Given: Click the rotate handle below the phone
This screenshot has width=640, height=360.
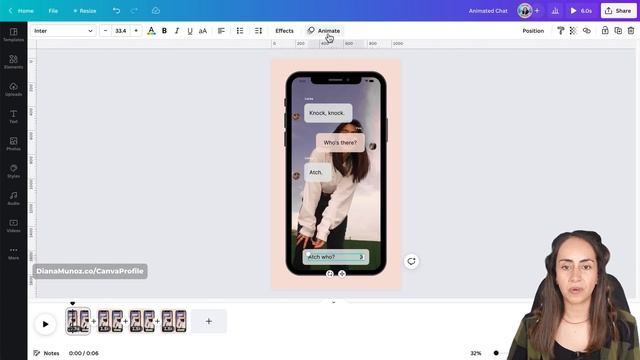Looking at the screenshot, I should point(330,274).
